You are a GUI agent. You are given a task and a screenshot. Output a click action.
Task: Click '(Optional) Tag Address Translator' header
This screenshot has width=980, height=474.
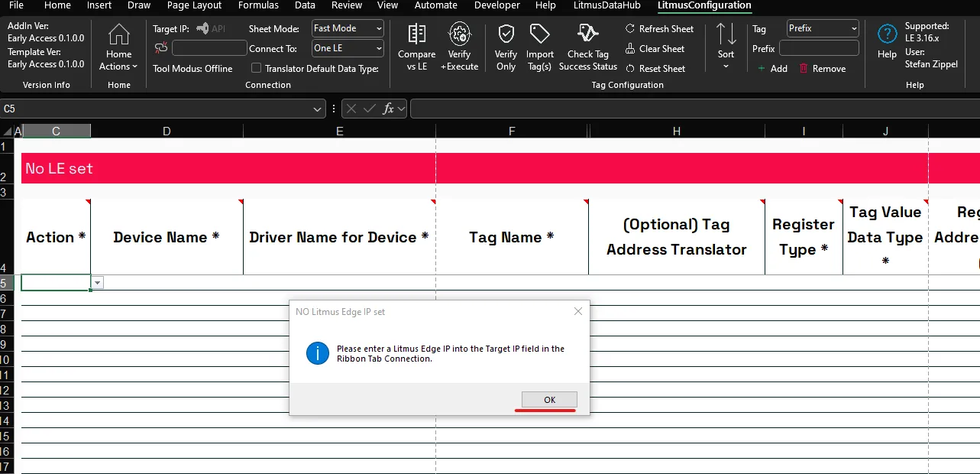[x=677, y=237]
